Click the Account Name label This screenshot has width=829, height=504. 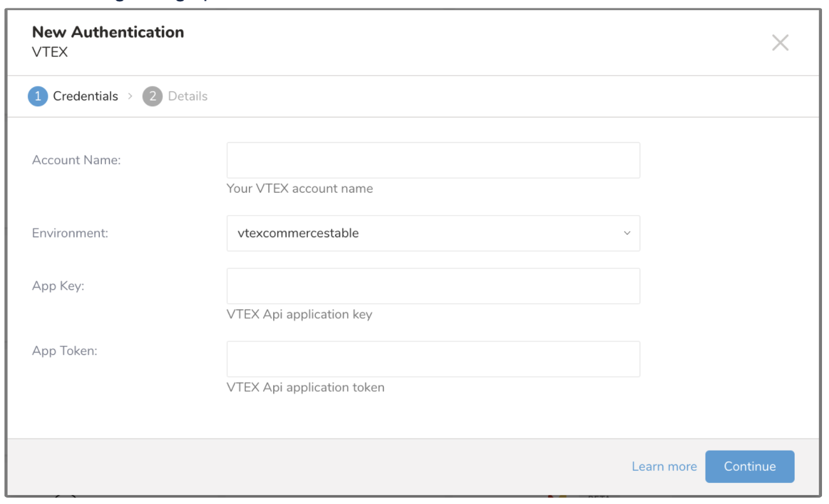[x=76, y=160]
